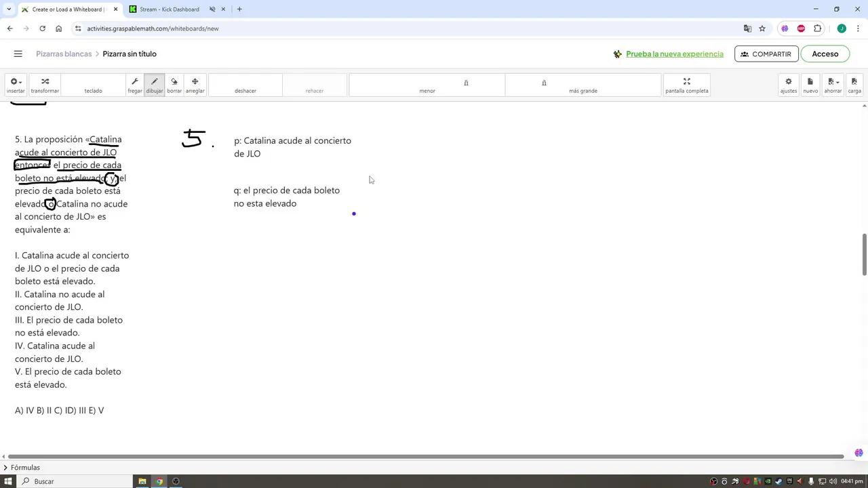The image size is (868, 488).
Task: Open the ahorrar save dropdown
Action: click(833, 85)
